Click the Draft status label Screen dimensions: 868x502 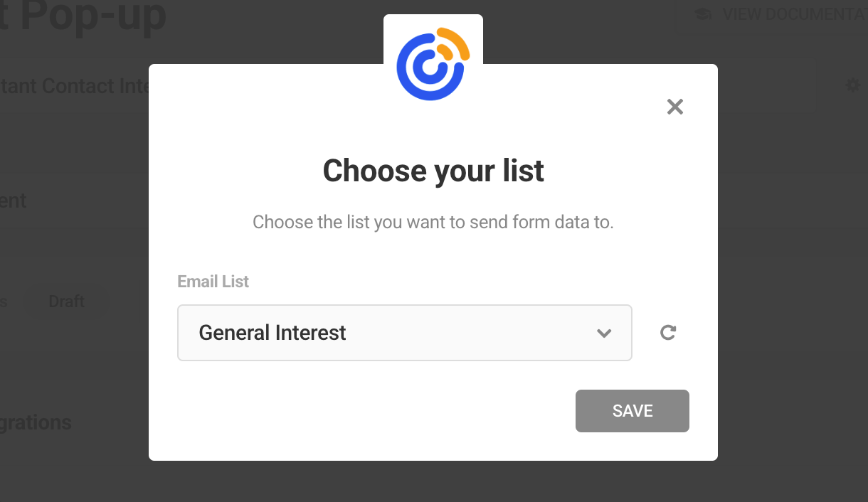65,301
